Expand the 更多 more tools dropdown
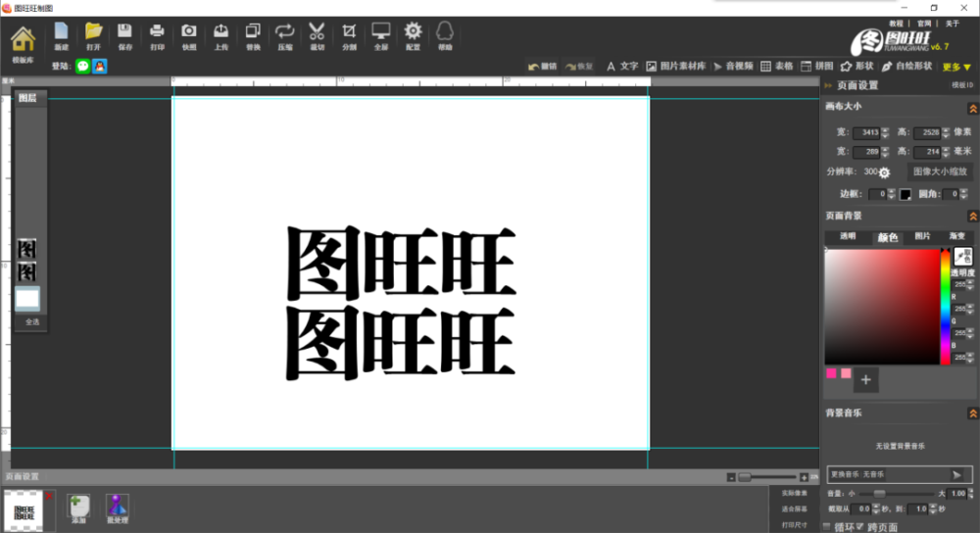This screenshot has width=980, height=533. pos(956,67)
